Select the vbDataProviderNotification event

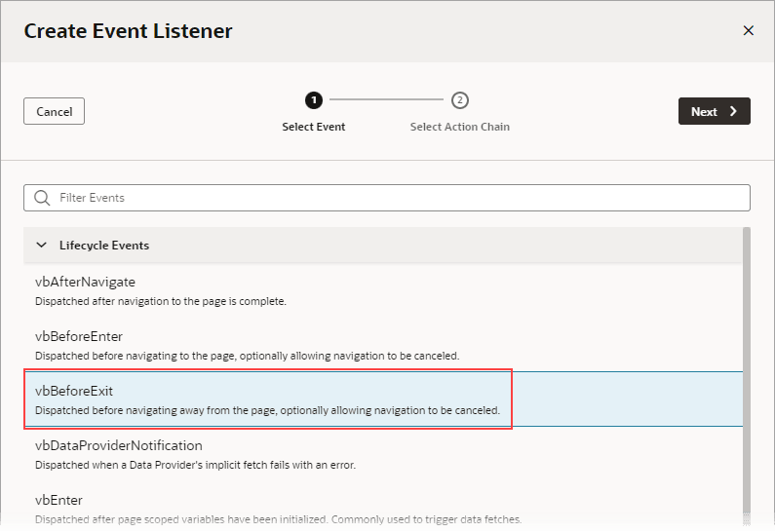(383, 454)
